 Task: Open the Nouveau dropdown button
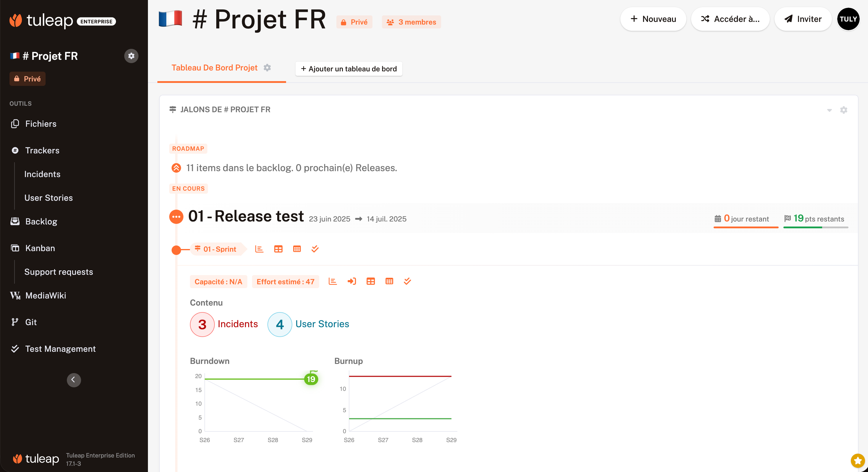(x=653, y=19)
